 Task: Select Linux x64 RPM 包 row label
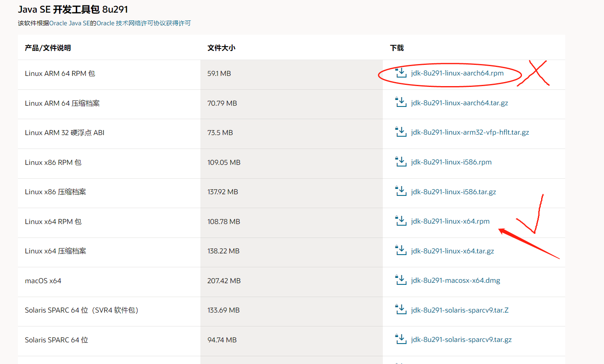tap(53, 222)
